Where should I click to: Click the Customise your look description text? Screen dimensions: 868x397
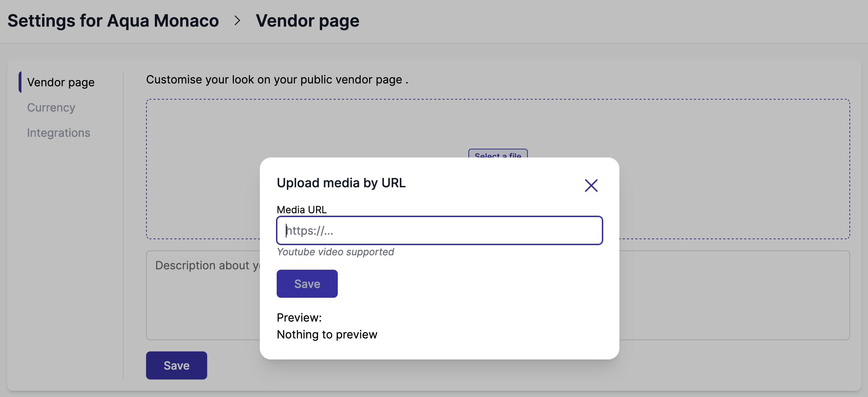[277, 80]
